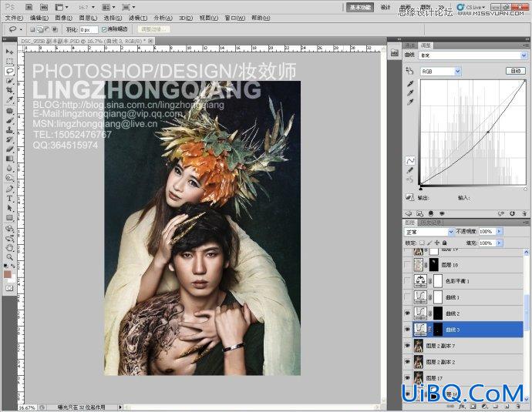Open the 文件 menu
The image size is (532, 412).
coord(14,18)
